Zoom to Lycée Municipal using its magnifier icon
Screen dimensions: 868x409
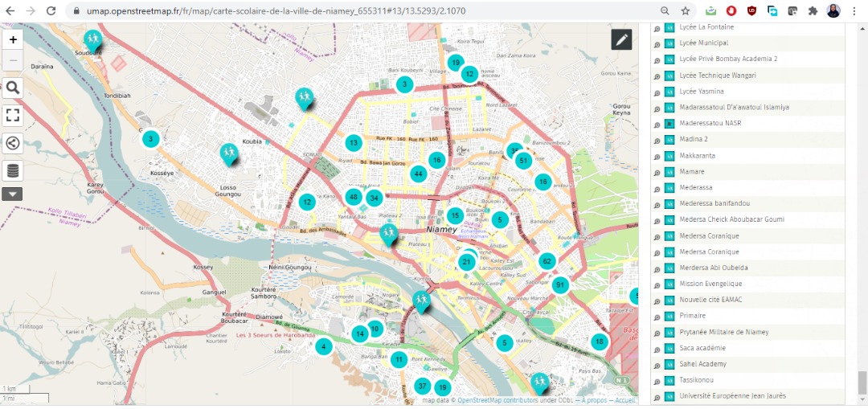tap(657, 43)
